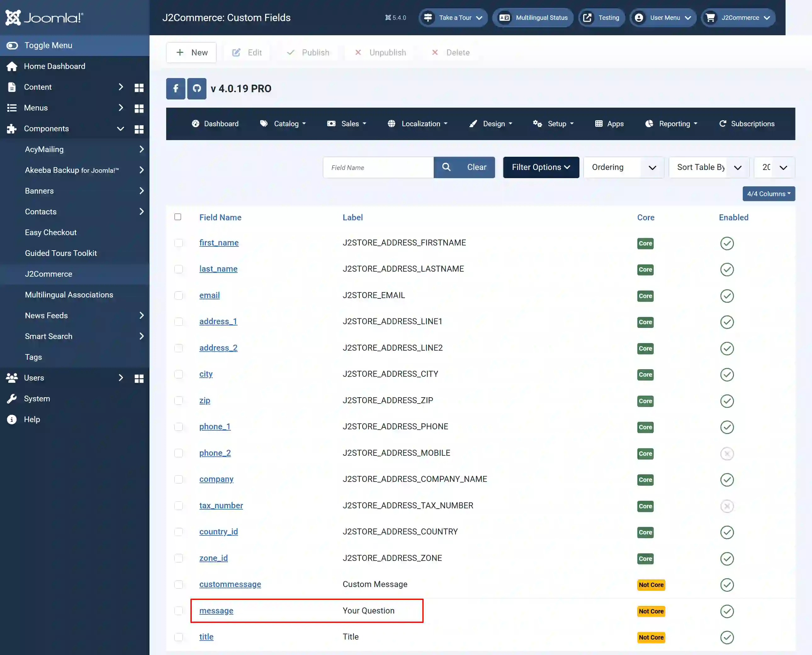Check the message row checkbox
The height and width of the screenshot is (655, 812).
coord(178,611)
